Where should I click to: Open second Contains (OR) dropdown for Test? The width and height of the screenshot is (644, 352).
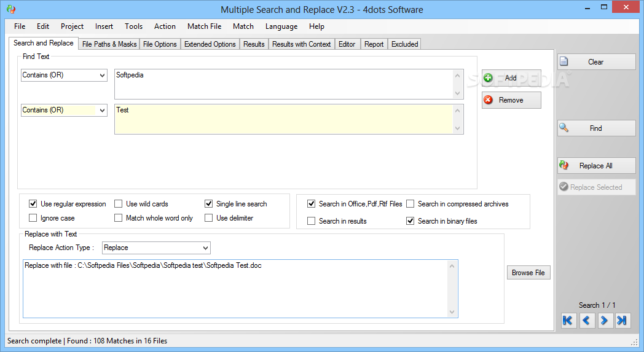tap(64, 110)
